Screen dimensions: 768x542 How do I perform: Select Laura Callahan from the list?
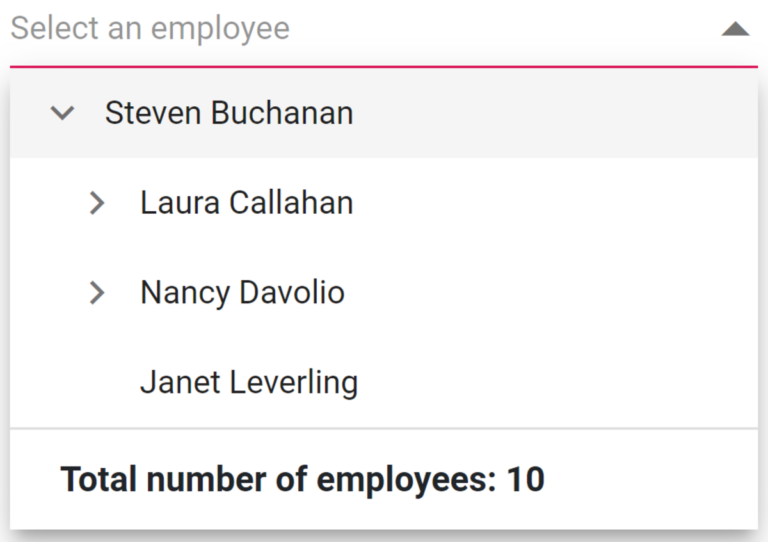point(246,203)
